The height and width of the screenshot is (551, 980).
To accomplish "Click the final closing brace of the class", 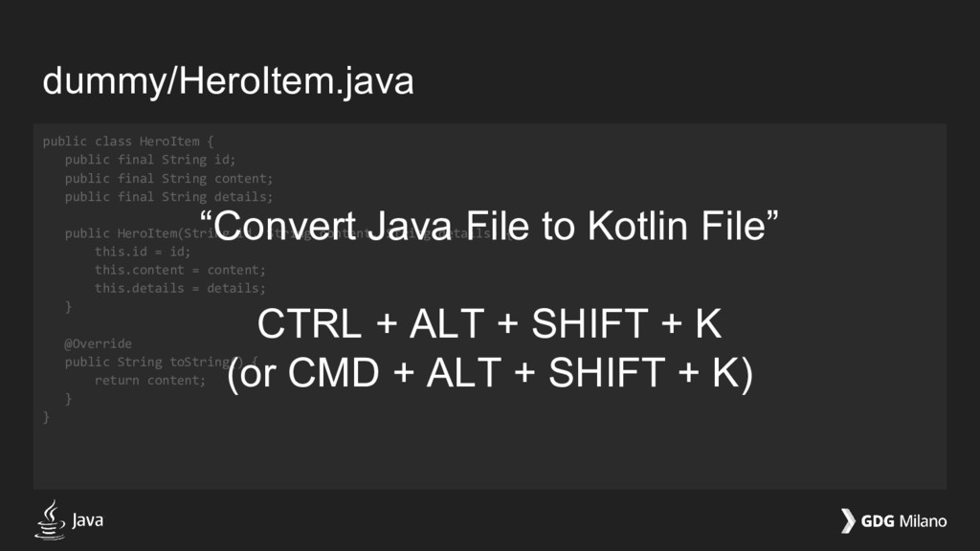I will tap(46, 417).
